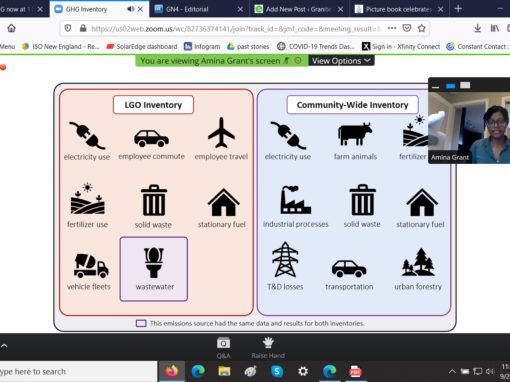
Task: Open the SolarEdge dashboard bookmark
Action: click(142, 46)
